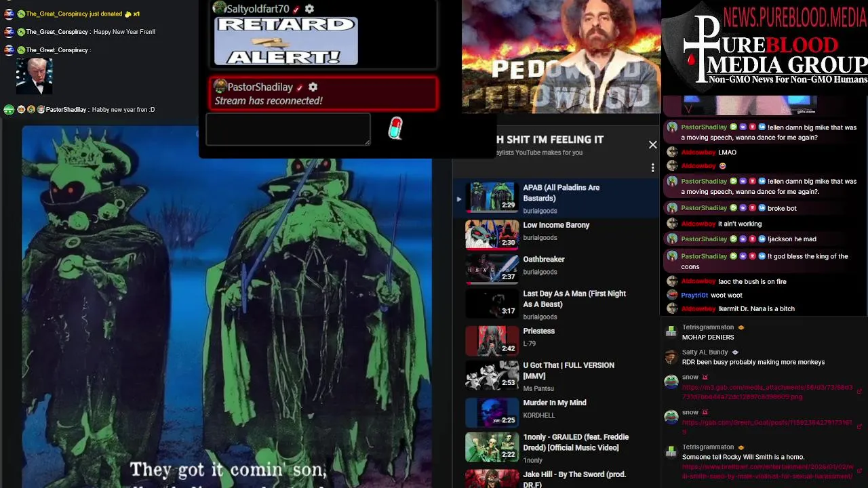This screenshot has height=488, width=868.
Task: Open 1nonly GRAILED video thumbnail
Action: pyautogui.click(x=492, y=447)
